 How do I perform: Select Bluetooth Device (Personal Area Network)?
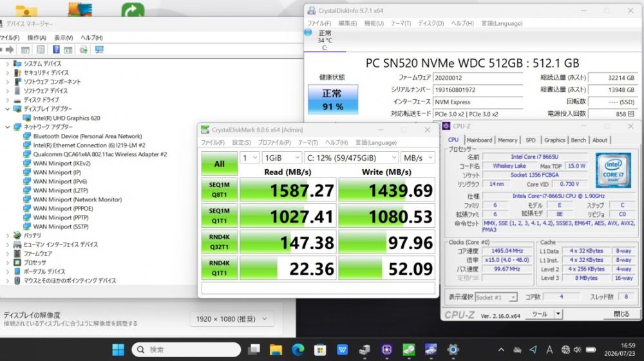pyautogui.click(x=88, y=136)
